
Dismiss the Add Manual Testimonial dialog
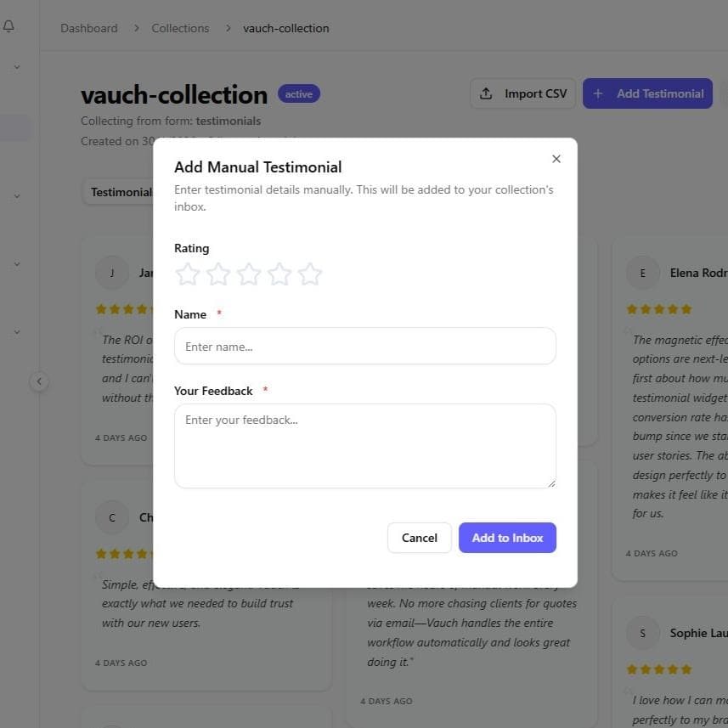[x=556, y=159]
